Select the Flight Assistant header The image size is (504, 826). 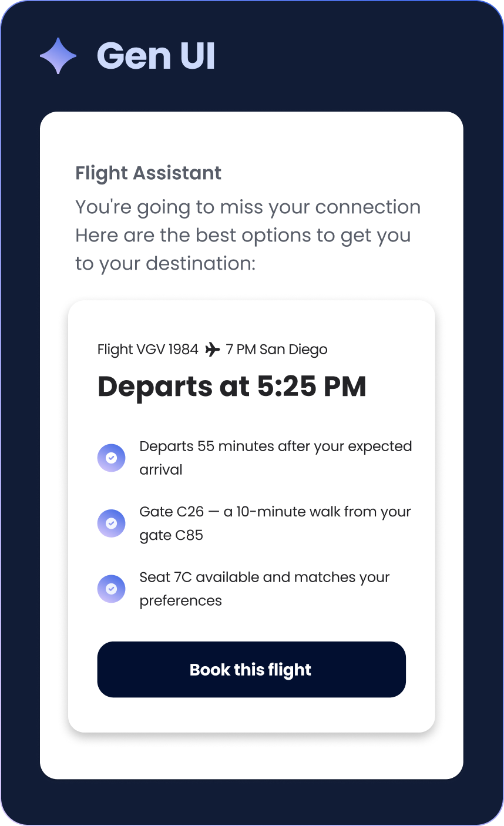147,173
